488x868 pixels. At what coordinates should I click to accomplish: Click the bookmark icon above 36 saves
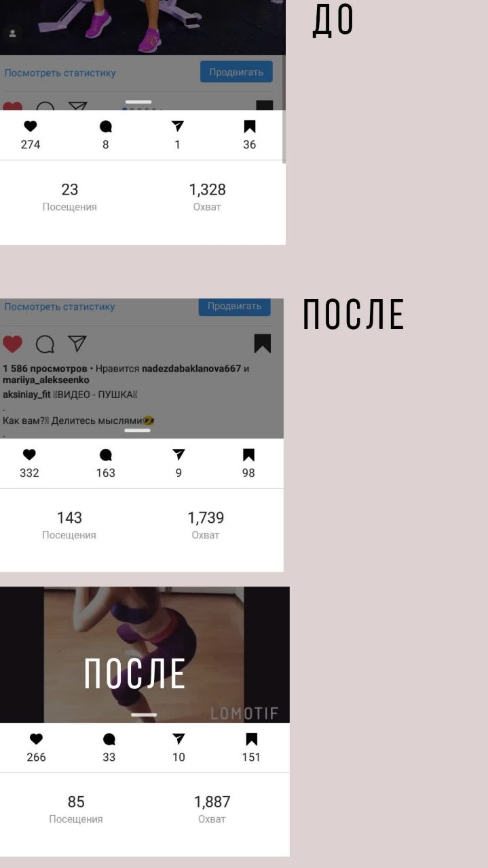point(249,126)
